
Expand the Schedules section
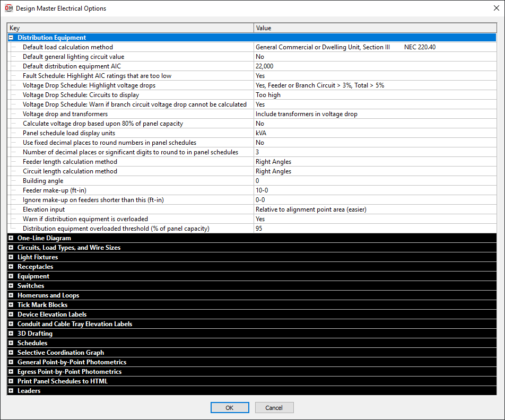click(x=11, y=343)
